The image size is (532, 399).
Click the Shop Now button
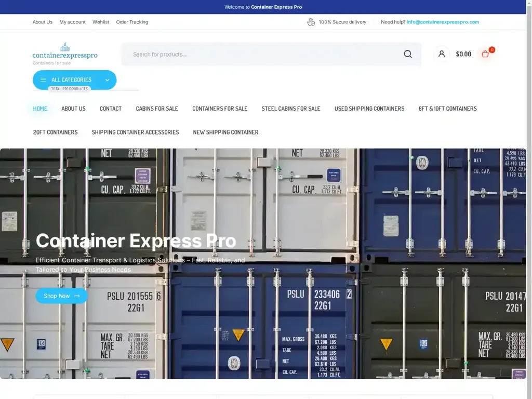pos(61,296)
